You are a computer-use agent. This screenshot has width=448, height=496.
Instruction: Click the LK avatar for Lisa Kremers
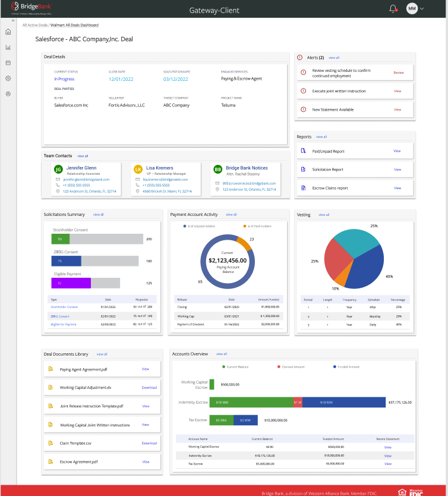point(138,169)
